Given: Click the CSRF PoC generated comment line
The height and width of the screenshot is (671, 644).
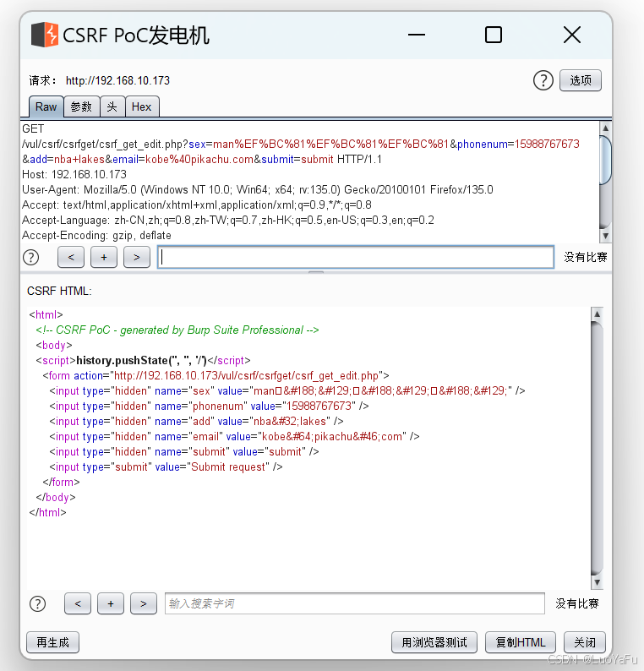Looking at the screenshot, I should click(x=177, y=330).
